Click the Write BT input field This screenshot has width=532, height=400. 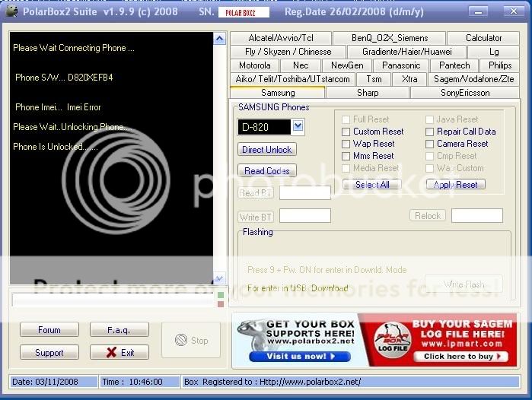(305, 216)
